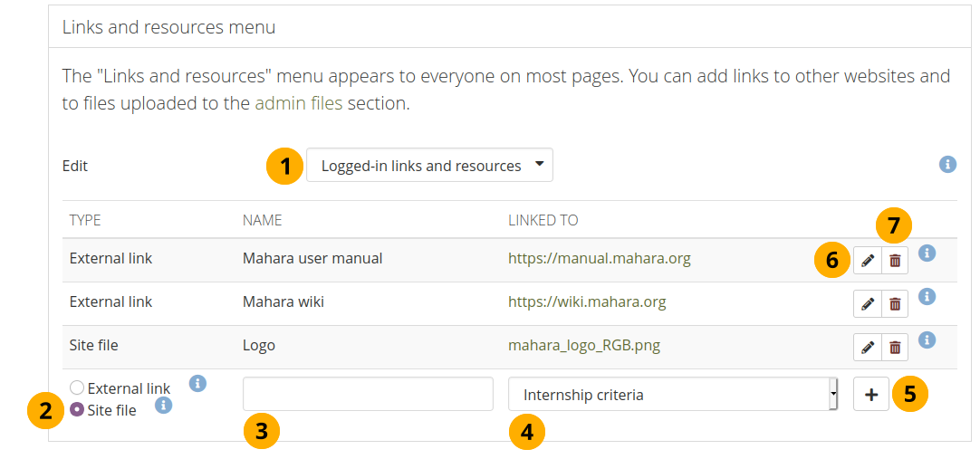Edit the Mahara user manual link
Screen dimensions: 980x459
coord(868,260)
